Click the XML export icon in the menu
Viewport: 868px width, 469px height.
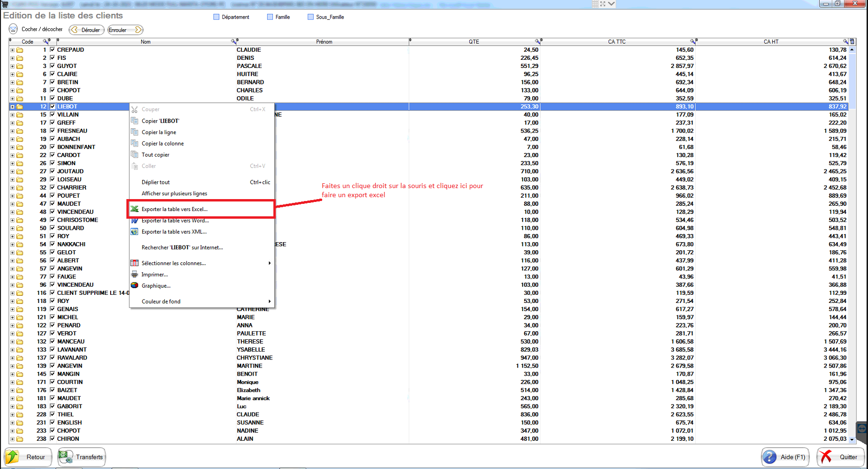135,232
